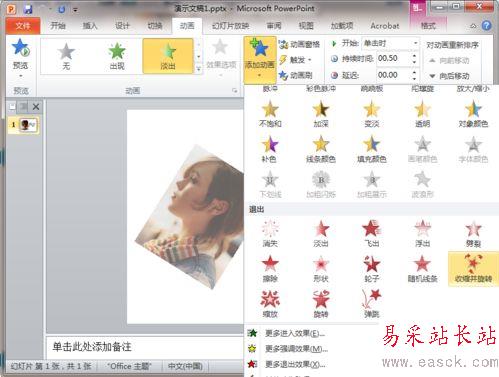Close the slide thumbnail pane
499x377 pixels.
pos(36,107)
